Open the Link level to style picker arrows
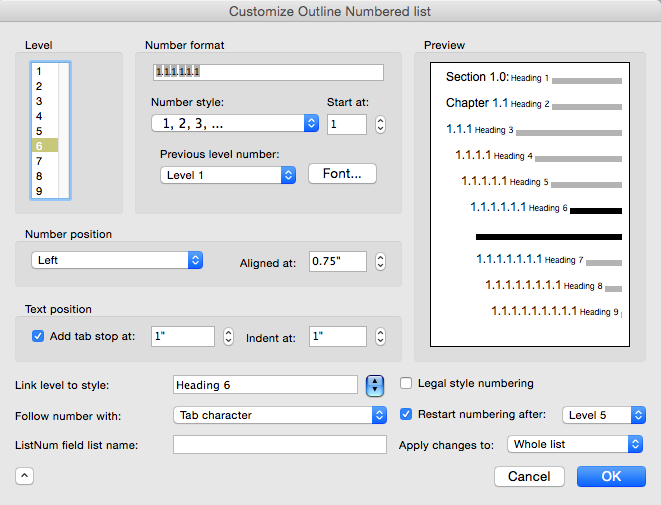 tap(375, 386)
